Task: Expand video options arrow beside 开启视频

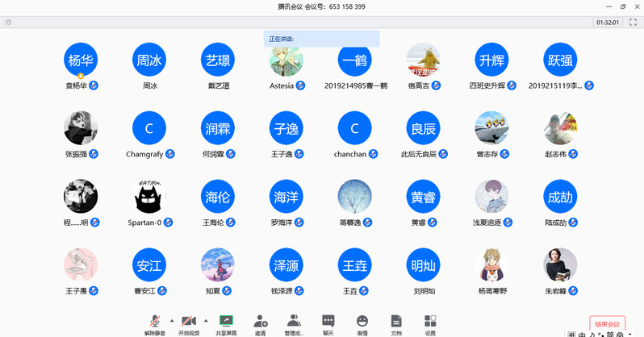Action: (x=207, y=320)
